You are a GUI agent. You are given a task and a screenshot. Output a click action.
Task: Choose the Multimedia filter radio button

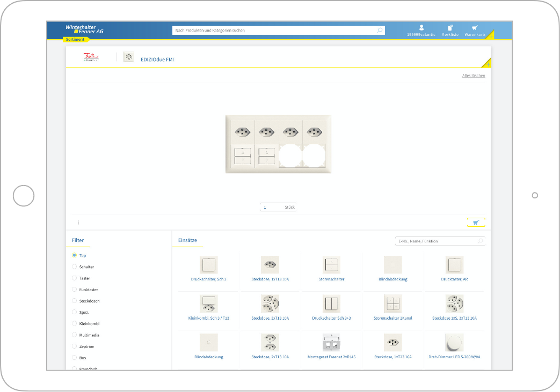click(x=75, y=335)
